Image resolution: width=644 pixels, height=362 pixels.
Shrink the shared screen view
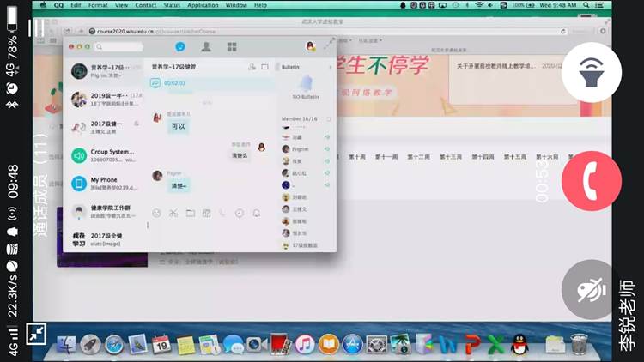[x=36, y=334]
